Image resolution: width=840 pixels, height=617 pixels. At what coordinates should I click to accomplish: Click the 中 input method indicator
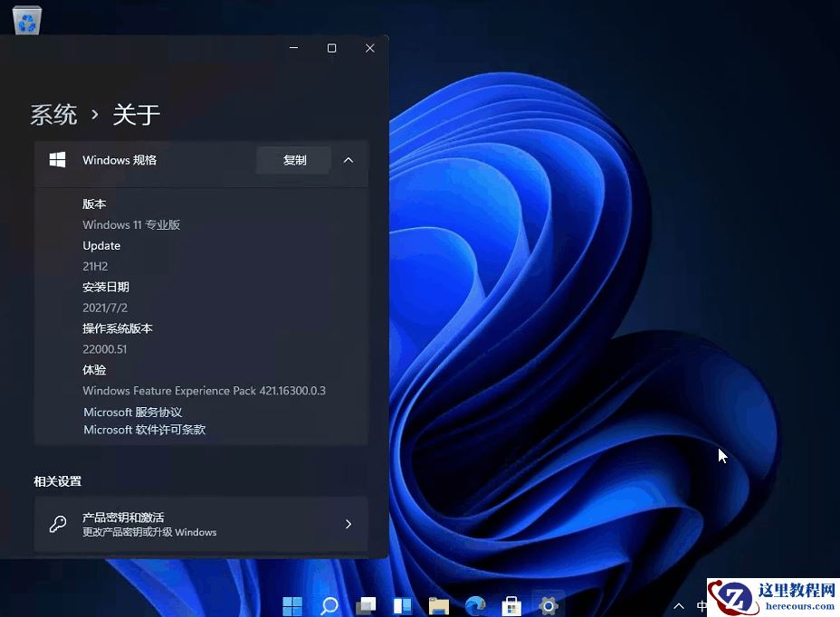click(702, 604)
